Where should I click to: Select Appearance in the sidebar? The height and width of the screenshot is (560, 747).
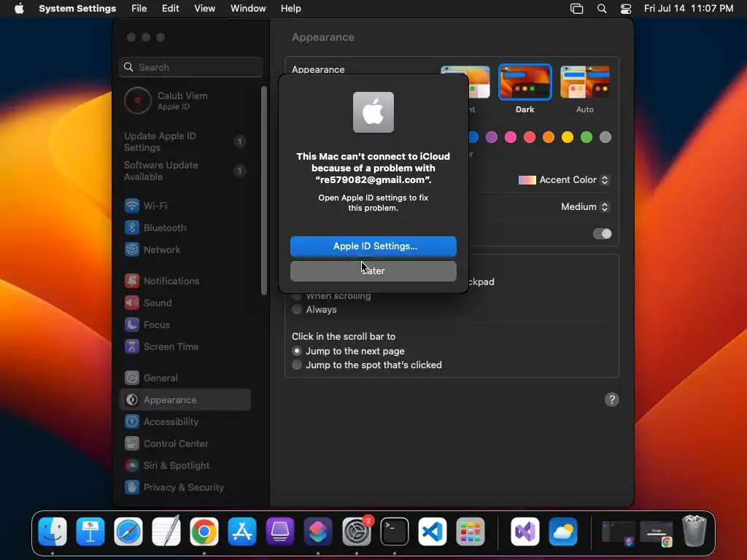point(185,400)
